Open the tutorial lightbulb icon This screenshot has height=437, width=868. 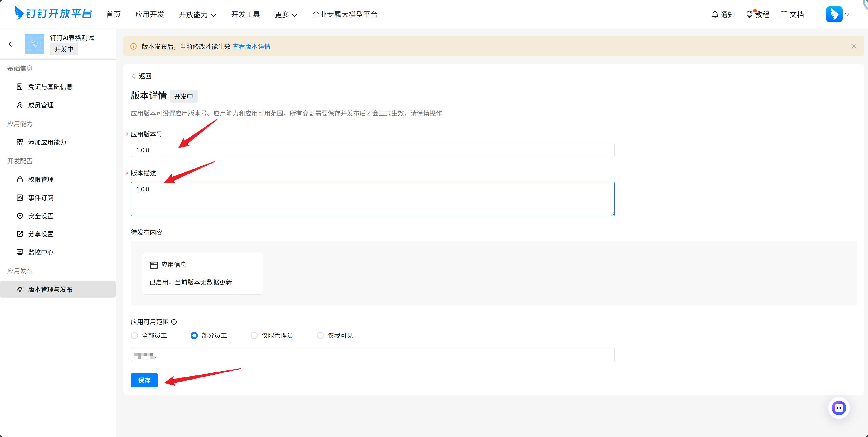pos(749,15)
